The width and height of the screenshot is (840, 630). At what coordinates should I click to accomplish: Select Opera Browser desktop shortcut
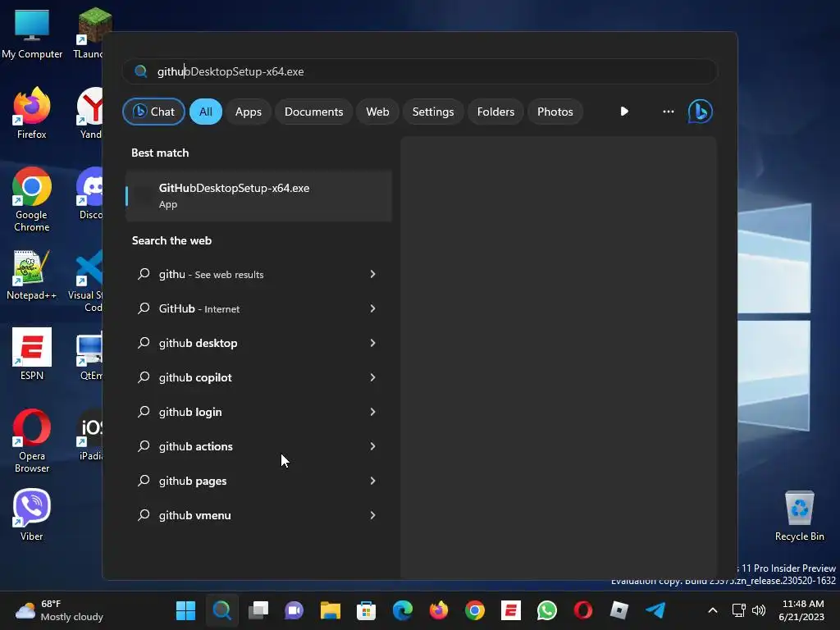pos(32,441)
